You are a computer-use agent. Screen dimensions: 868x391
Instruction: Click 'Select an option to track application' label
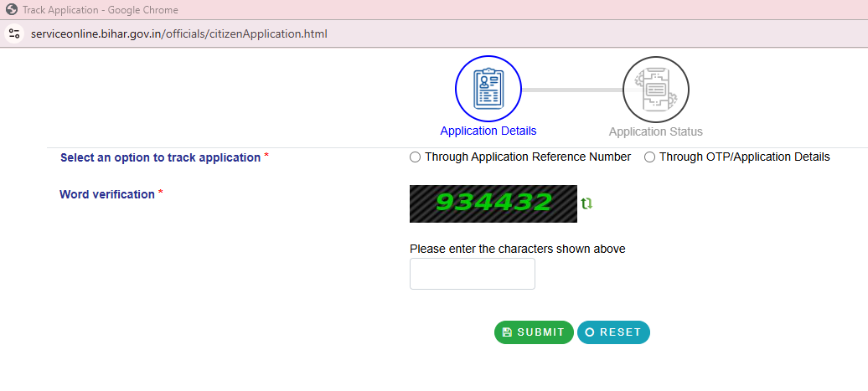point(160,157)
